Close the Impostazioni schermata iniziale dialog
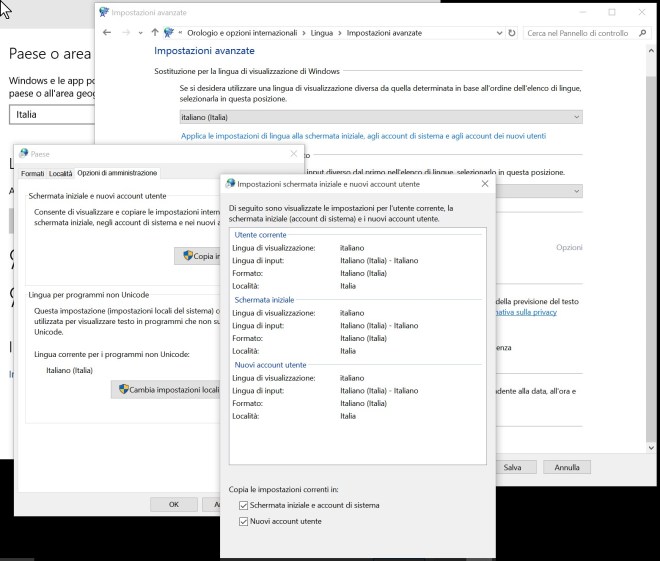 coord(485,184)
